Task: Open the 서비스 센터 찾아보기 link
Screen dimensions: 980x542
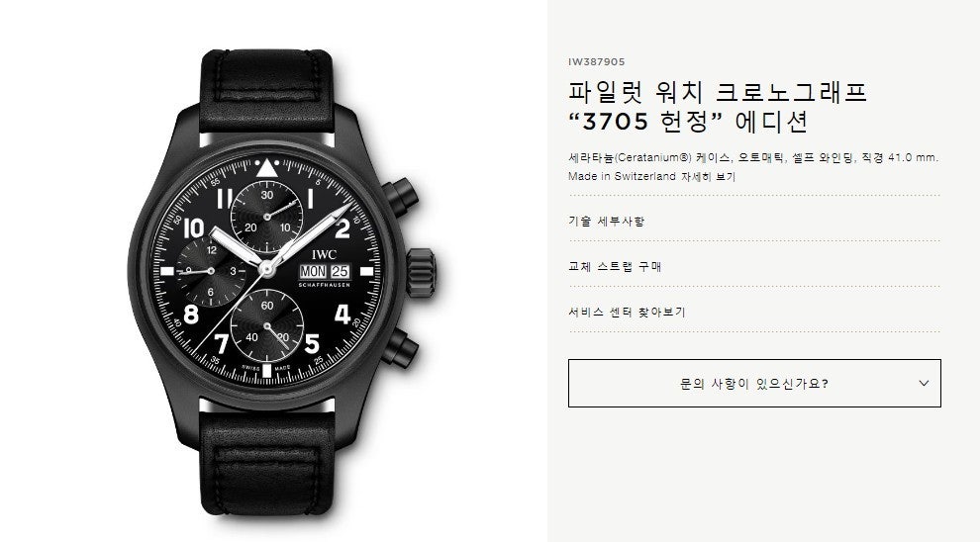Action: [627, 313]
